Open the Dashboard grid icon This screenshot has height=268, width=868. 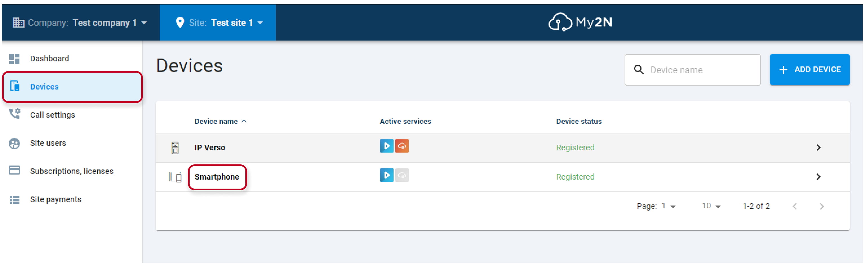14,59
